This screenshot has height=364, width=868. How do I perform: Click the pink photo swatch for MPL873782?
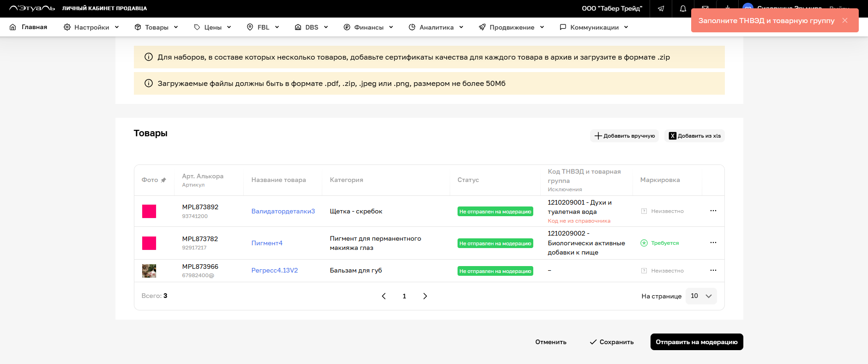149,243
